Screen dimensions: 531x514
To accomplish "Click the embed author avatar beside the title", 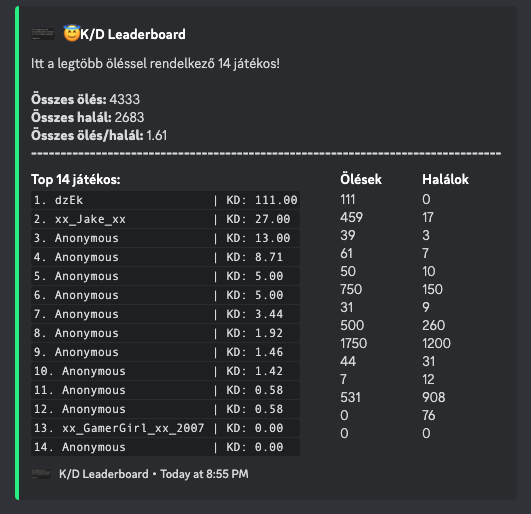I will pyautogui.click(x=43, y=34).
